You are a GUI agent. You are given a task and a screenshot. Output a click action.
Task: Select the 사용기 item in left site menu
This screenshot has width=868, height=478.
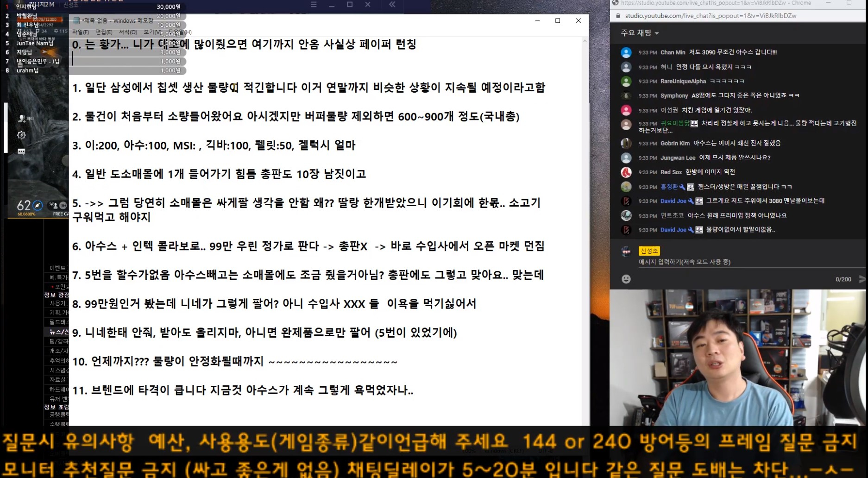coord(59,303)
